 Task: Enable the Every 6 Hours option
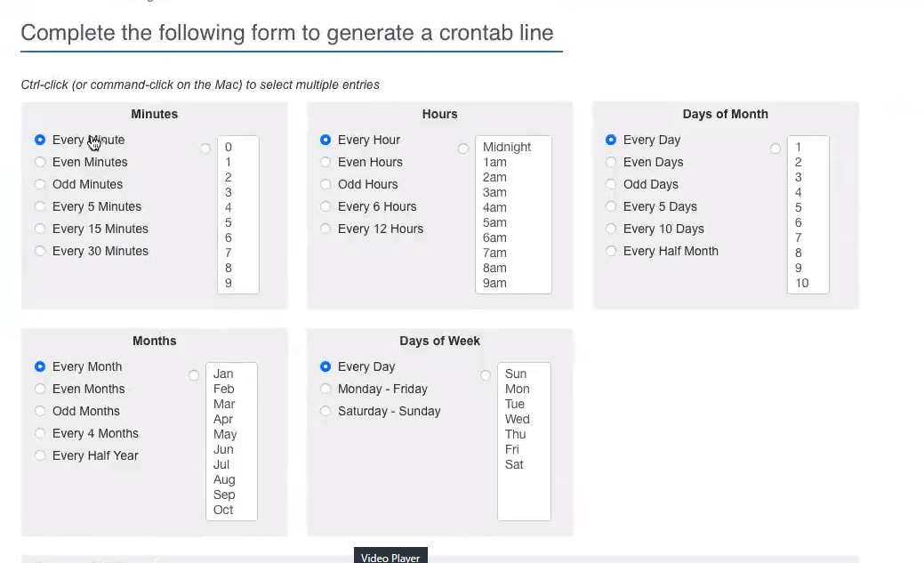click(x=325, y=206)
